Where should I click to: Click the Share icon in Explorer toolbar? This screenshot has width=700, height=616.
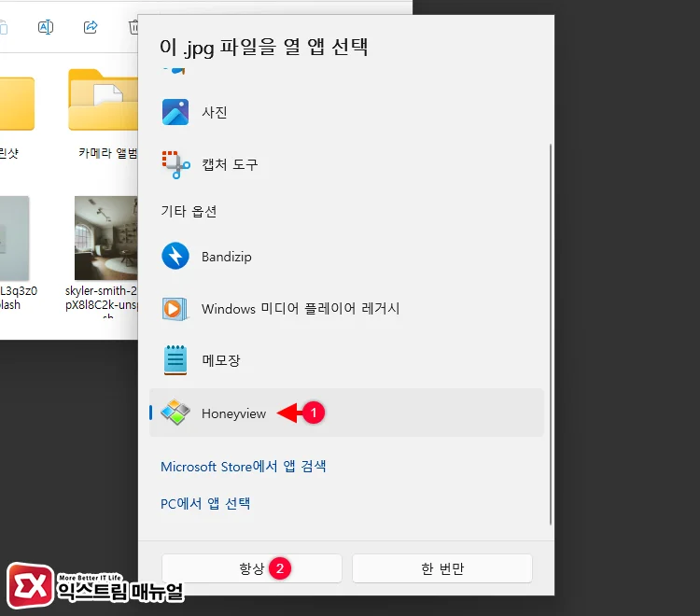pos(91,27)
